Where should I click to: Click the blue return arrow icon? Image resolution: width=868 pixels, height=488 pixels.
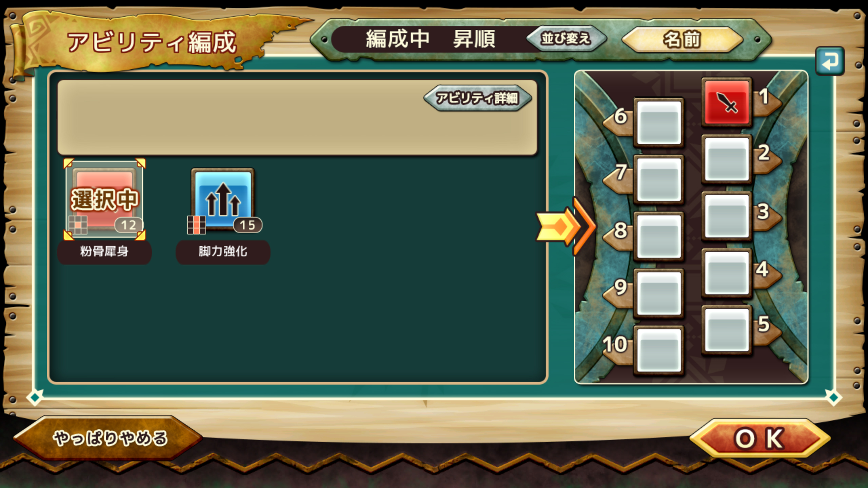coord(830,61)
